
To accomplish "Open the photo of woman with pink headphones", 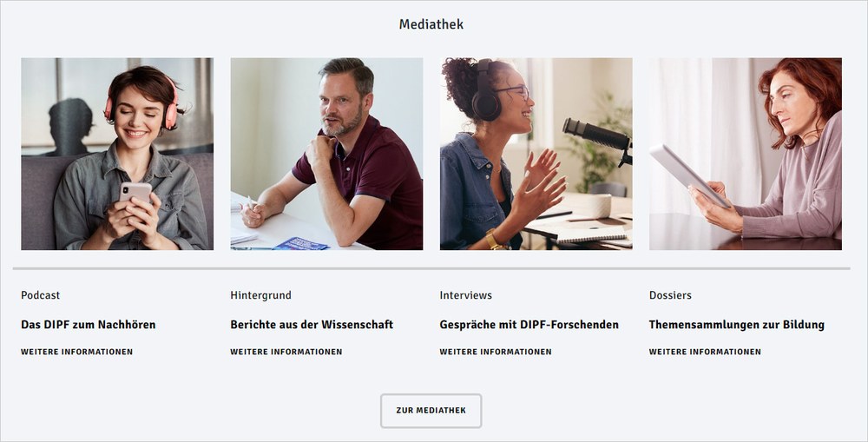I will [117, 154].
